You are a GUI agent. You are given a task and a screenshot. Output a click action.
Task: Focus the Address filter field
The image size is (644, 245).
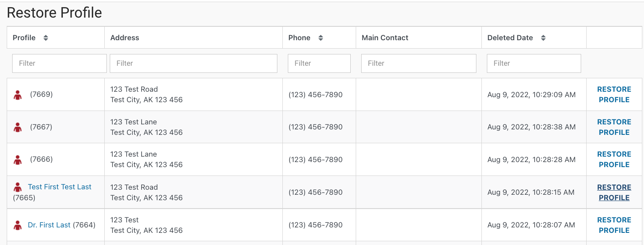(x=194, y=63)
